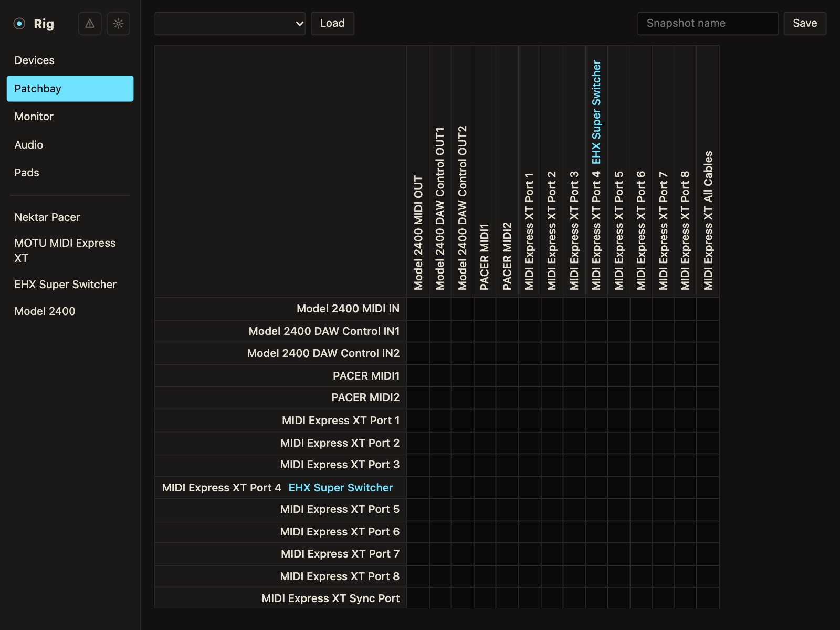Click the MIDI Express XT Port 8 row label
This screenshot has width=840, height=630.
click(x=340, y=576)
